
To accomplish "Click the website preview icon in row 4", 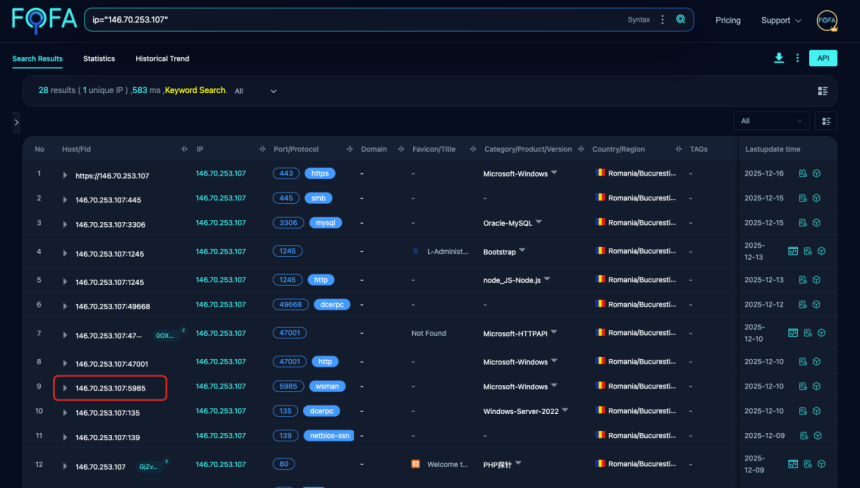I will (x=793, y=251).
